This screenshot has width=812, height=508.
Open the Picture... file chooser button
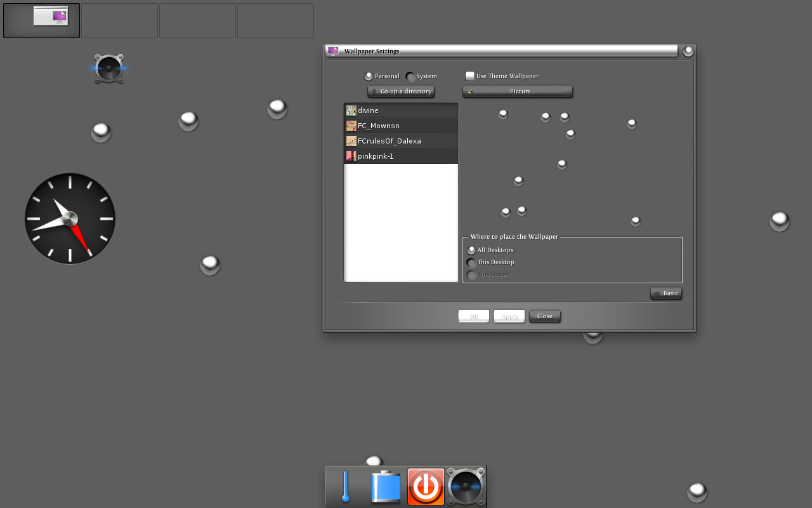518,91
